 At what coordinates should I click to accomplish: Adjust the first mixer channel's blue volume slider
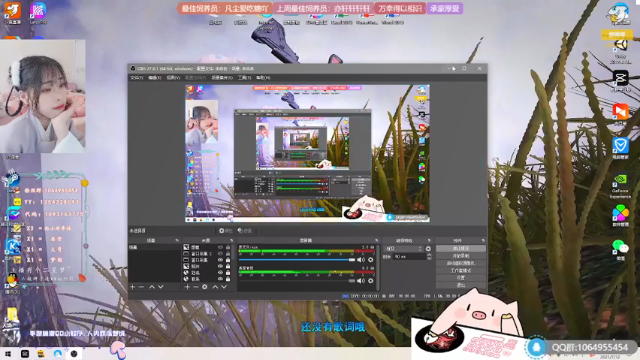click(297, 260)
